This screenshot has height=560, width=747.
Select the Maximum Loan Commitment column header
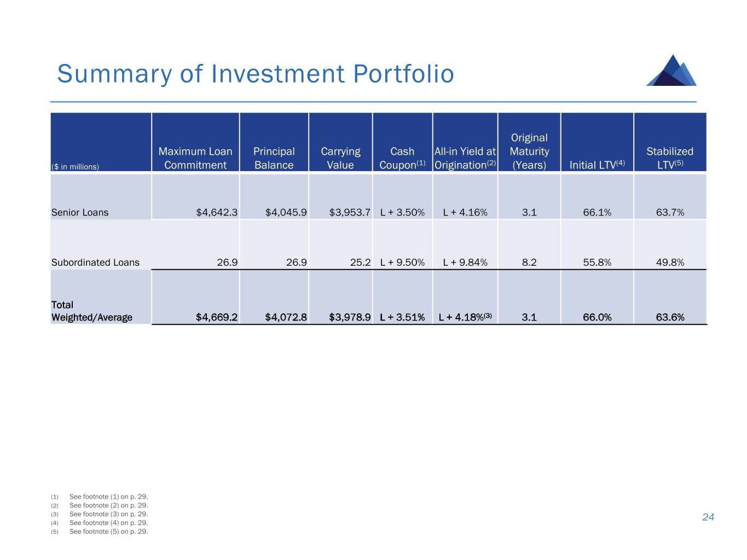click(x=195, y=158)
